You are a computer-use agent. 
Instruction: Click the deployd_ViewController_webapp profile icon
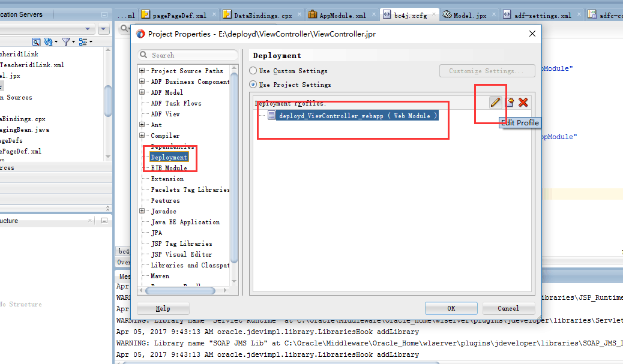(271, 115)
